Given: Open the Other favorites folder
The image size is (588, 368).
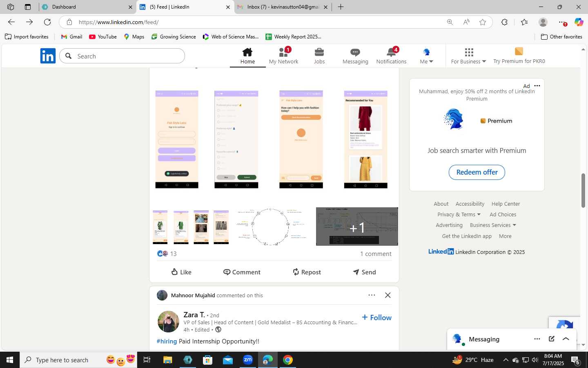Looking at the screenshot, I should pos(561,37).
